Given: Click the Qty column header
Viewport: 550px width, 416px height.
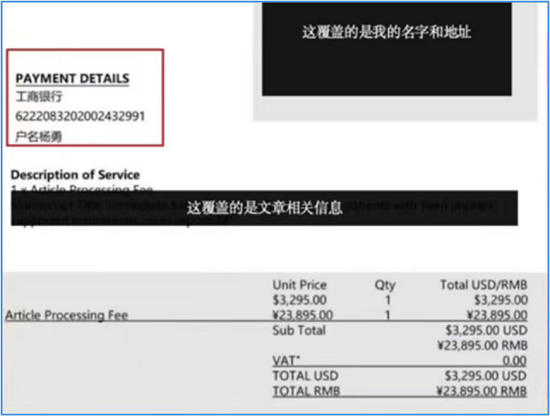Looking at the screenshot, I should pos(385,285).
